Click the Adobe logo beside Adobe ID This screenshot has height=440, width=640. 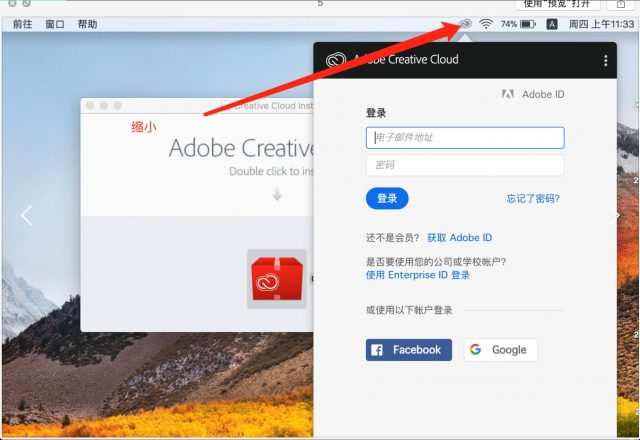pyautogui.click(x=508, y=94)
